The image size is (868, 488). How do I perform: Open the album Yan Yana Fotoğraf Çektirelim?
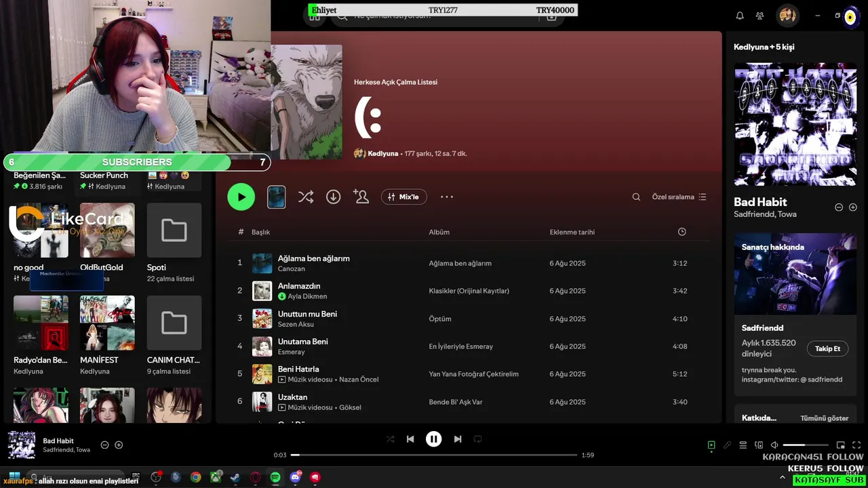click(474, 374)
